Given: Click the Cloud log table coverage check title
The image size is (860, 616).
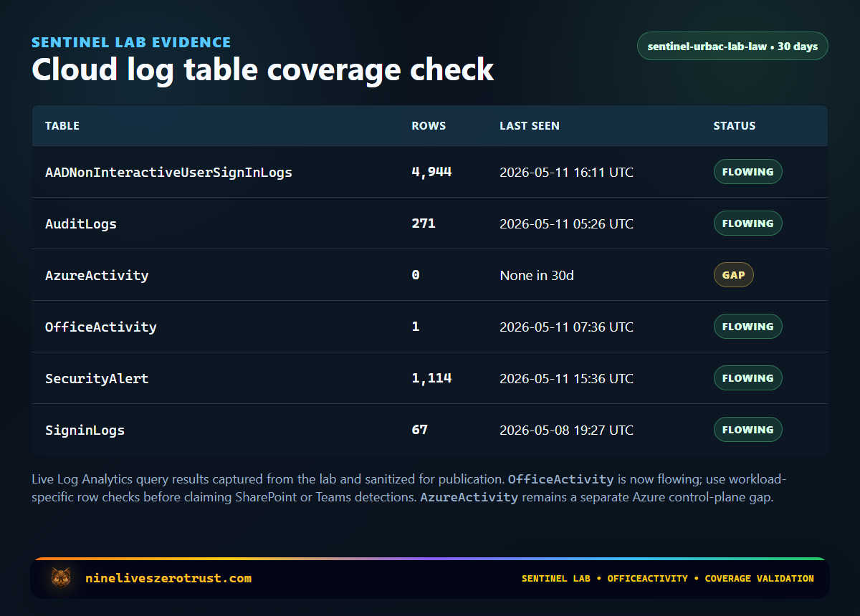Looking at the screenshot, I should point(263,70).
